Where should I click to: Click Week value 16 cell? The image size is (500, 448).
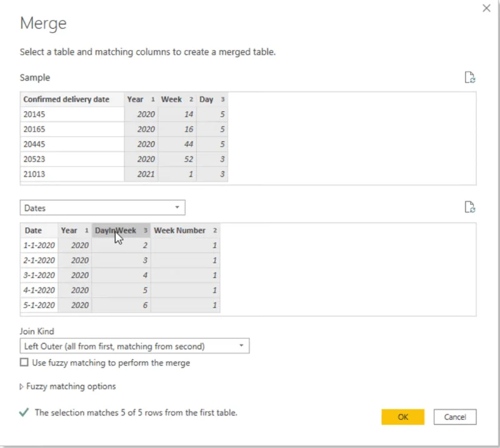[177, 129]
